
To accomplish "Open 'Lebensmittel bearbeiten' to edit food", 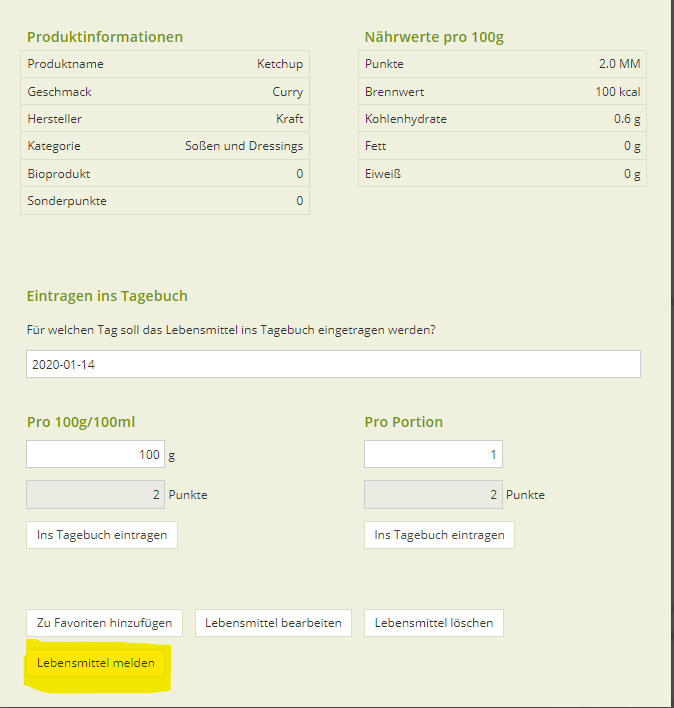I will (273, 623).
